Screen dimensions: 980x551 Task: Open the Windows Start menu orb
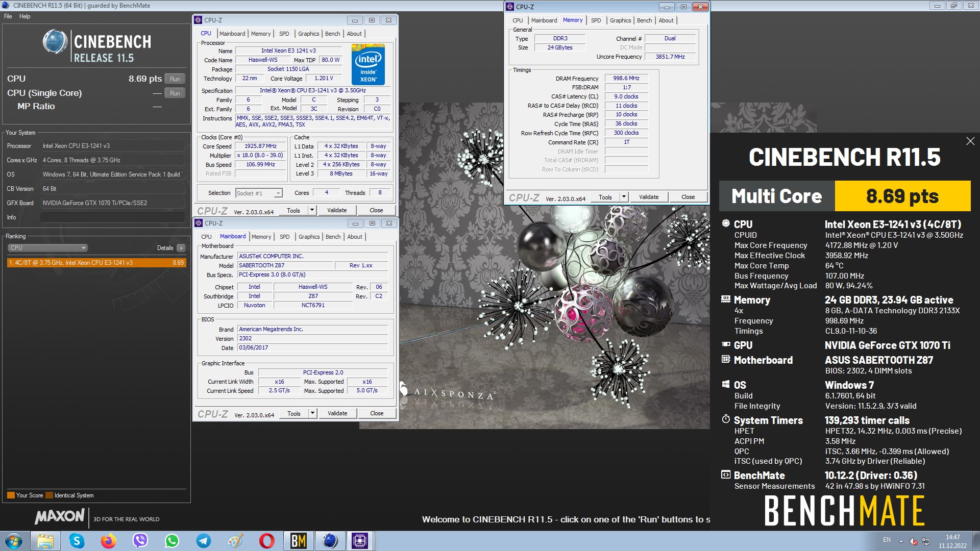tap(14, 541)
